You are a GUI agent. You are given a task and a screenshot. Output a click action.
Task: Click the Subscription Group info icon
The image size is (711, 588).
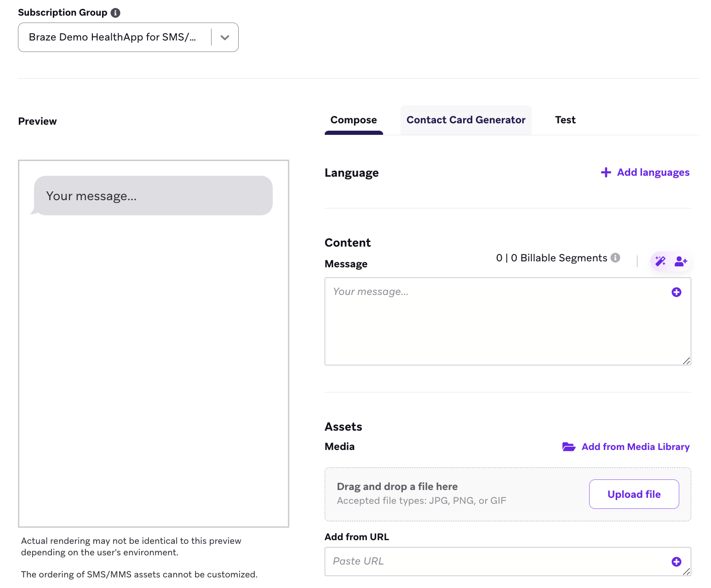tap(115, 13)
